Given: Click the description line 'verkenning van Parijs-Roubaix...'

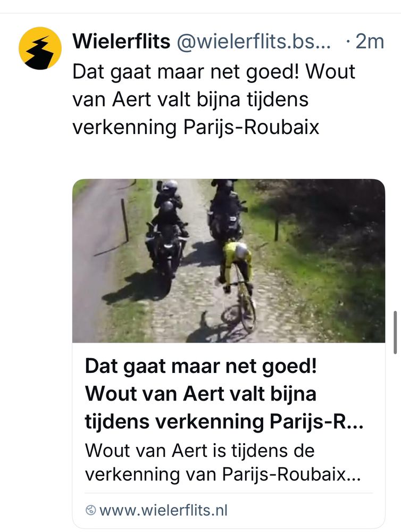Looking at the screenshot, I should point(223,474).
